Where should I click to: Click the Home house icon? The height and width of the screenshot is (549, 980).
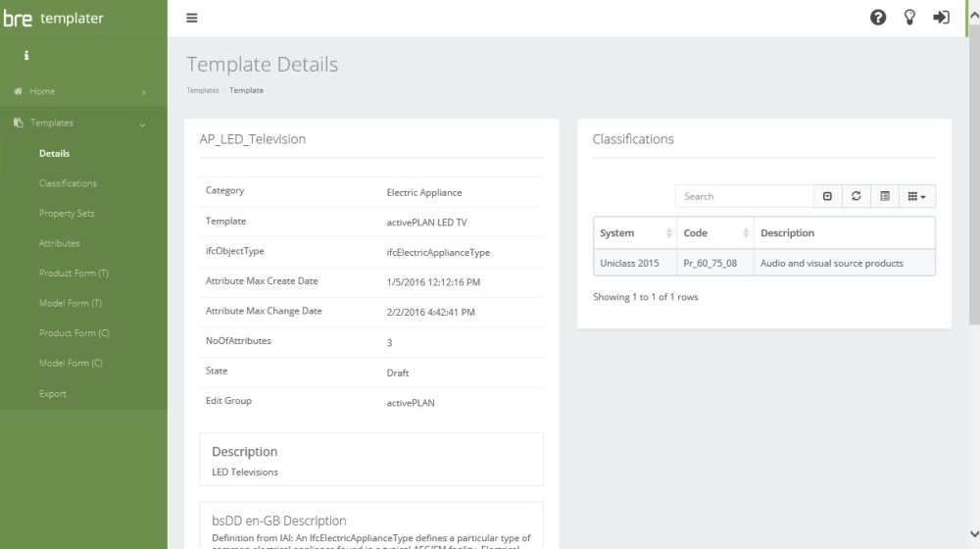pos(19,92)
